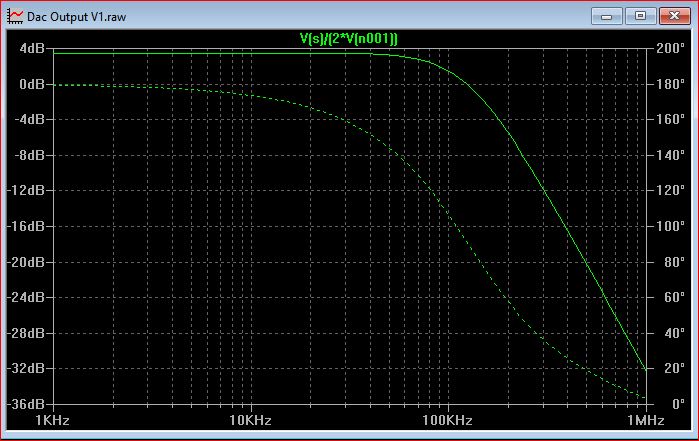Click the trace label V(s)/(2*V(n001))

(349, 39)
